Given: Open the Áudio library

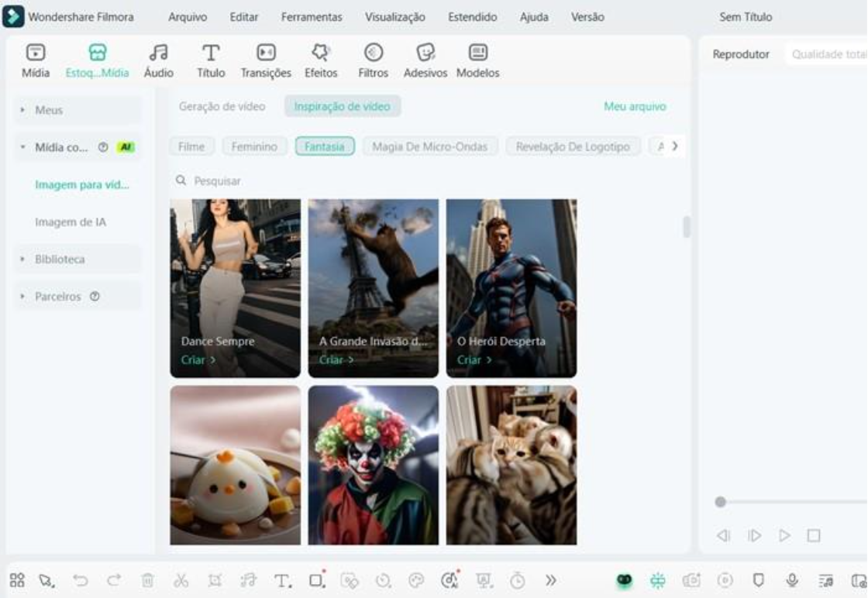Looking at the screenshot, I should tap(158, 61).
